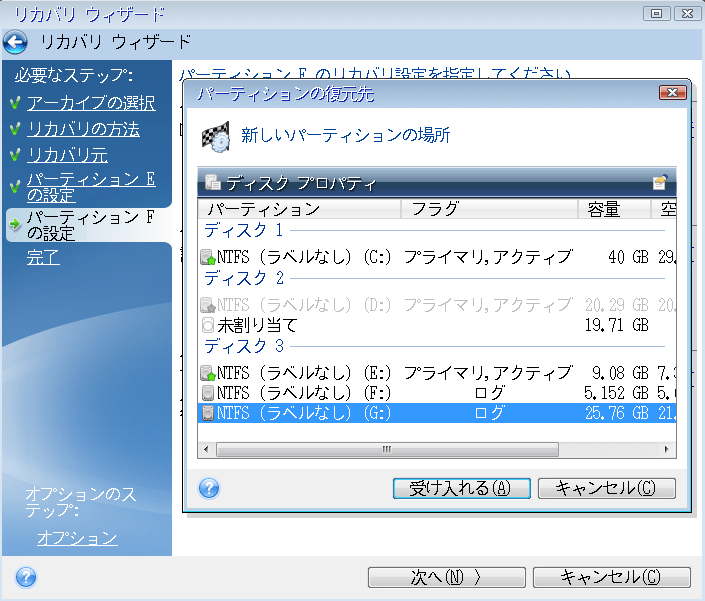The width and height of the screenshot is (705, 601).
Task: Click the unallocated (未割り当て) space icon
Action: pos(207,325)
